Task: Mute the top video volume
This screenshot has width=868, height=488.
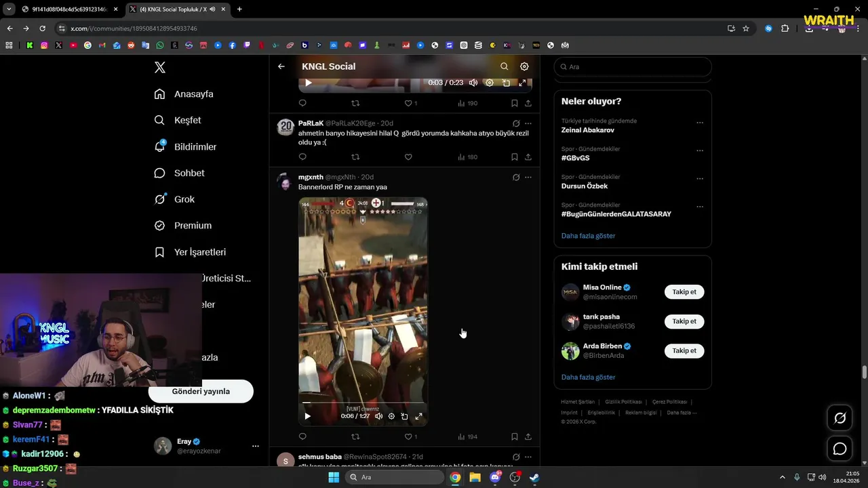Action: (473, 83)
